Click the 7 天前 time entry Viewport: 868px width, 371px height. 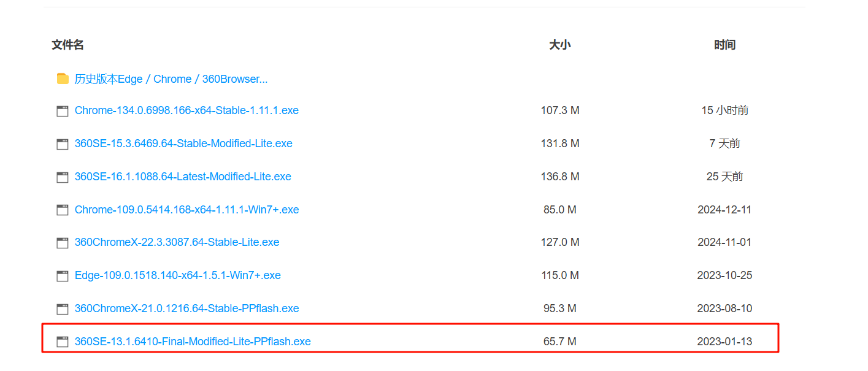tap(724, 143)
